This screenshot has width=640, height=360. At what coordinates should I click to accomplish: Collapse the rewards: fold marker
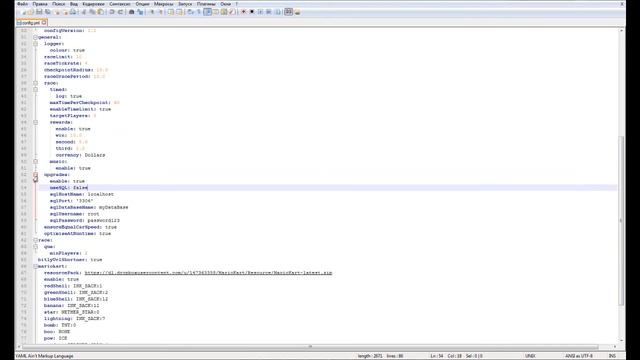pos(35,122)
